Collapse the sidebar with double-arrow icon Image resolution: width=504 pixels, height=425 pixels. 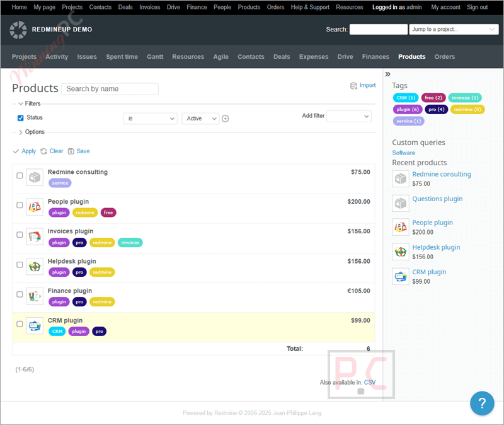[387, 74]
